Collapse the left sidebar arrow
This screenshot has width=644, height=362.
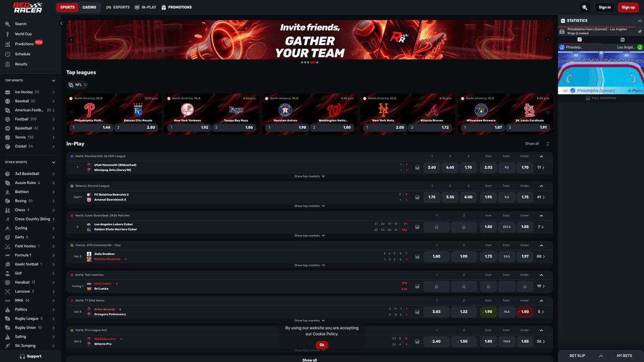coord(61,23)
